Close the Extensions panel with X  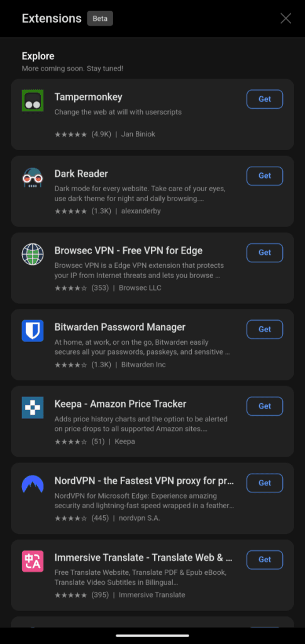tap(286, 18)
